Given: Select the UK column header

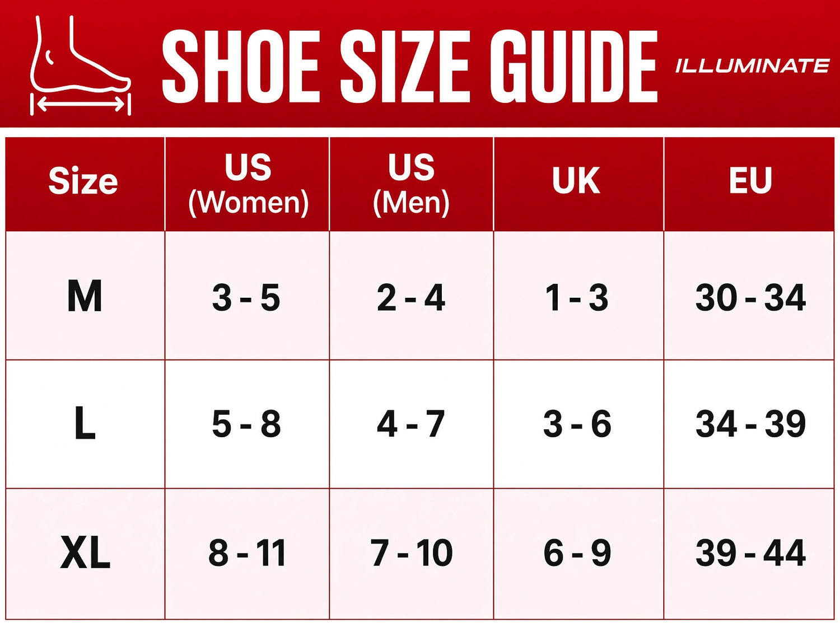Looking at the screenshot, I should [x=578, y=184].
